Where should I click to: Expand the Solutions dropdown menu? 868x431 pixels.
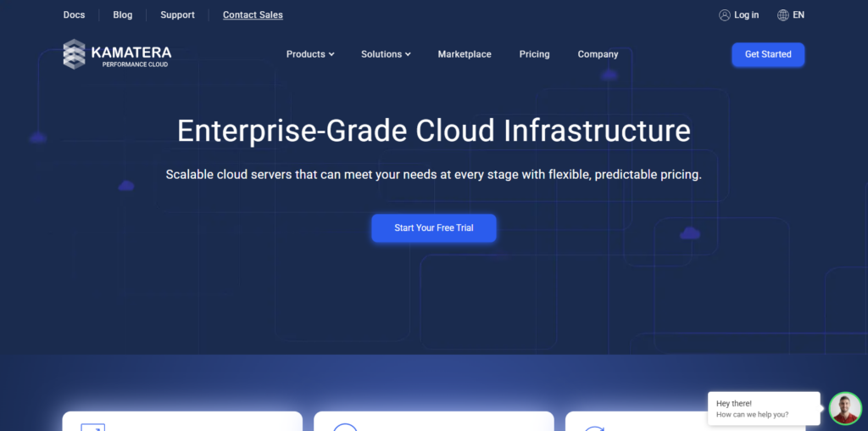[x=386, y=54]
